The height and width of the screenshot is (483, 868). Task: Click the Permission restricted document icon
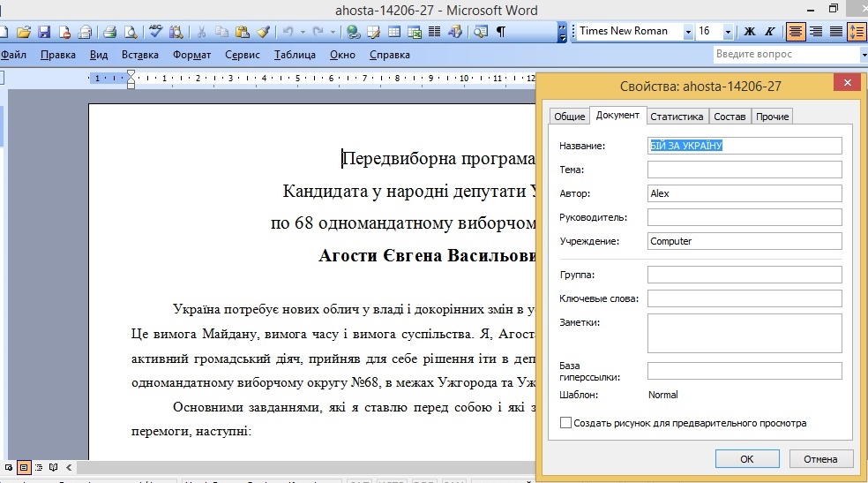point(64,32)
